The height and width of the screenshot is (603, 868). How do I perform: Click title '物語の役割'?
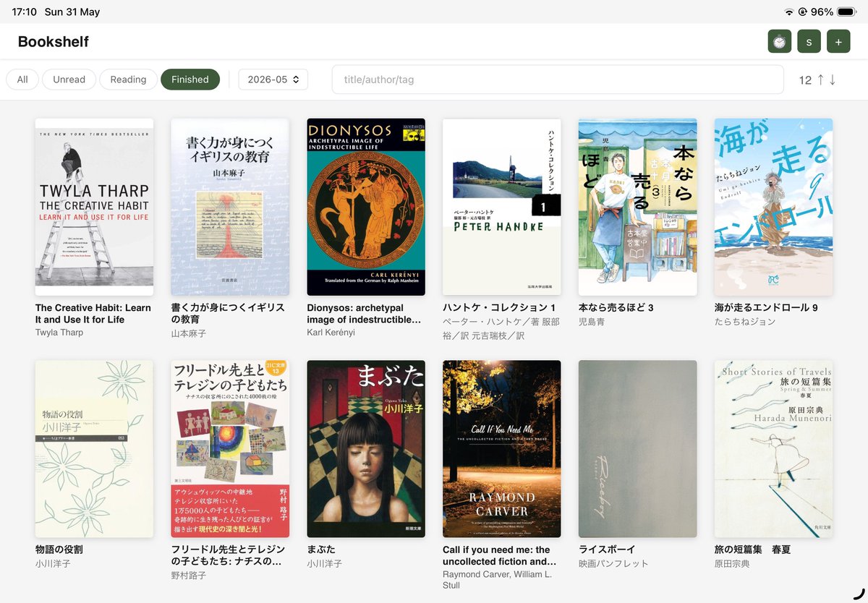[59, 549]
